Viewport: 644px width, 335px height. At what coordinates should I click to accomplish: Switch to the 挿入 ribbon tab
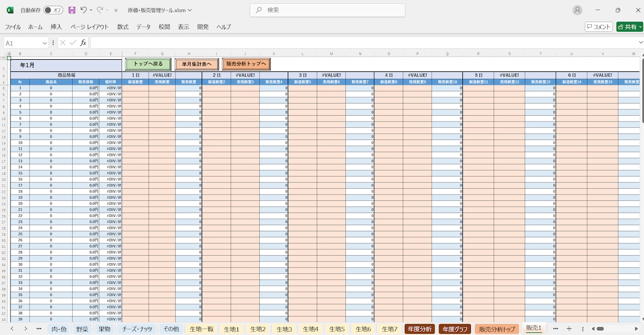tap(56, 27)
